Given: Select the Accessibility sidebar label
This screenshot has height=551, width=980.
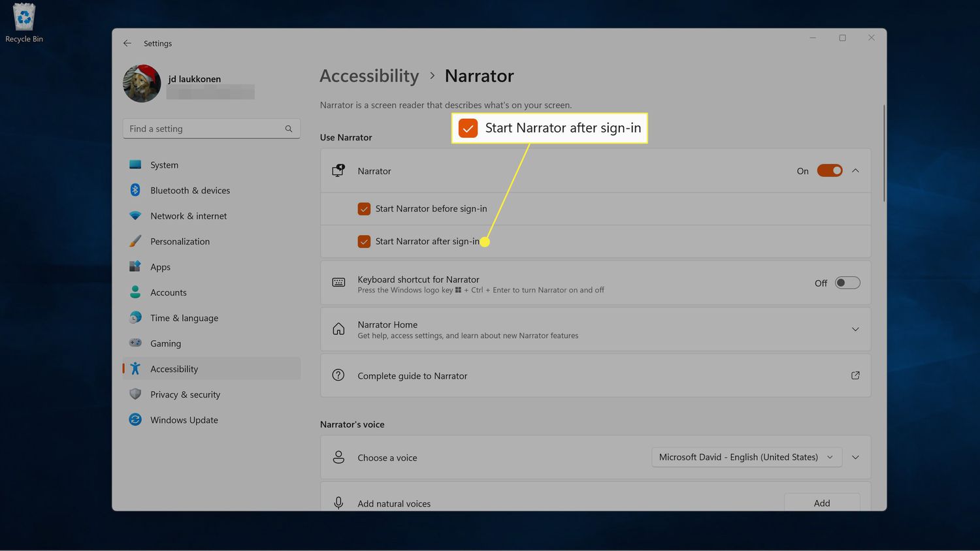Looking at the screenshot, I should pos(174,369).
